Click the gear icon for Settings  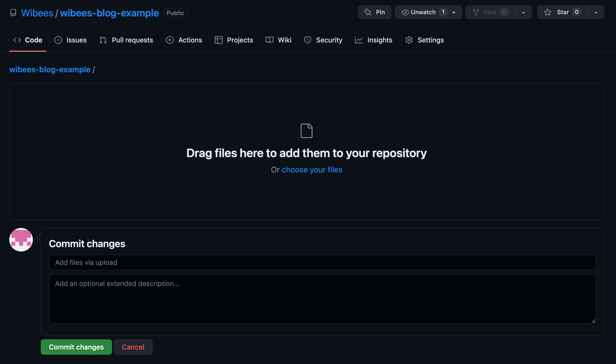tap(409, 40)
